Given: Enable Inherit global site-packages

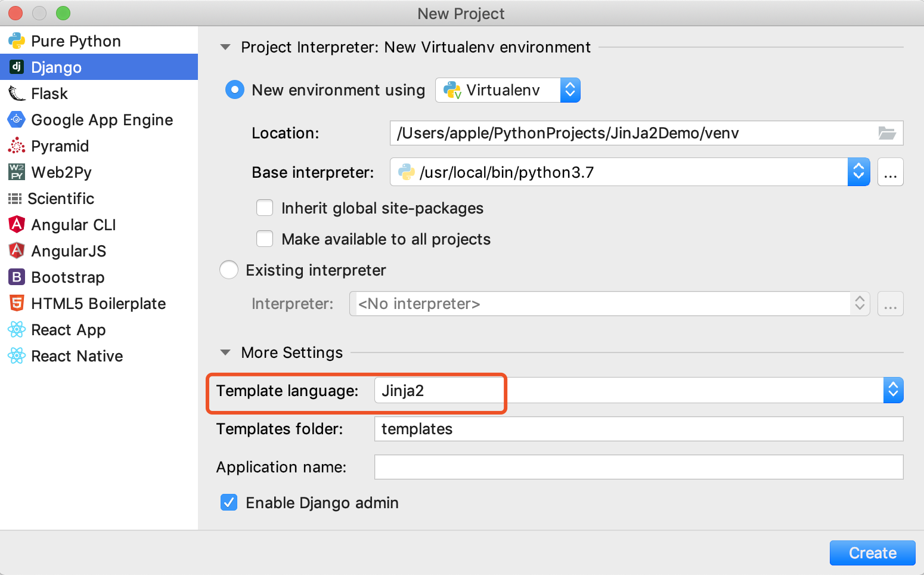Looking at the screenshot, I should 265,208.
